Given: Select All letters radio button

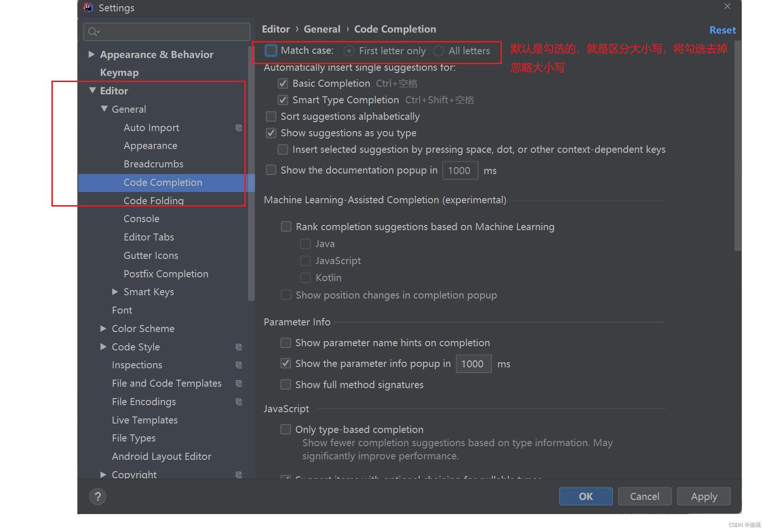Looking at the screenshot, I should point(439,51).
